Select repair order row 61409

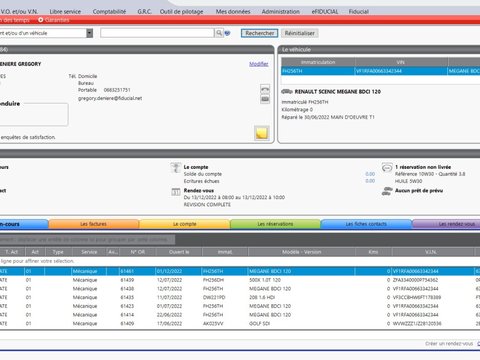coord(240,323)
